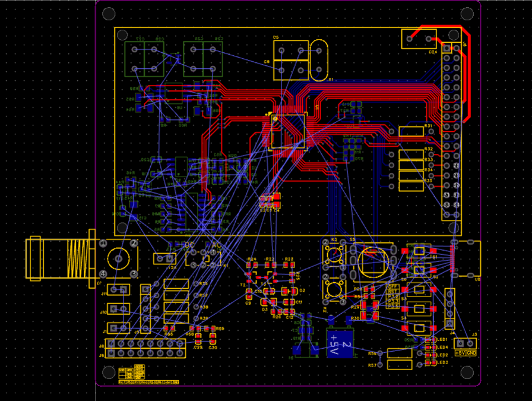532x401 pixels.
Task: Select diode D2 footprint
Action: click(x=289, y=291)
